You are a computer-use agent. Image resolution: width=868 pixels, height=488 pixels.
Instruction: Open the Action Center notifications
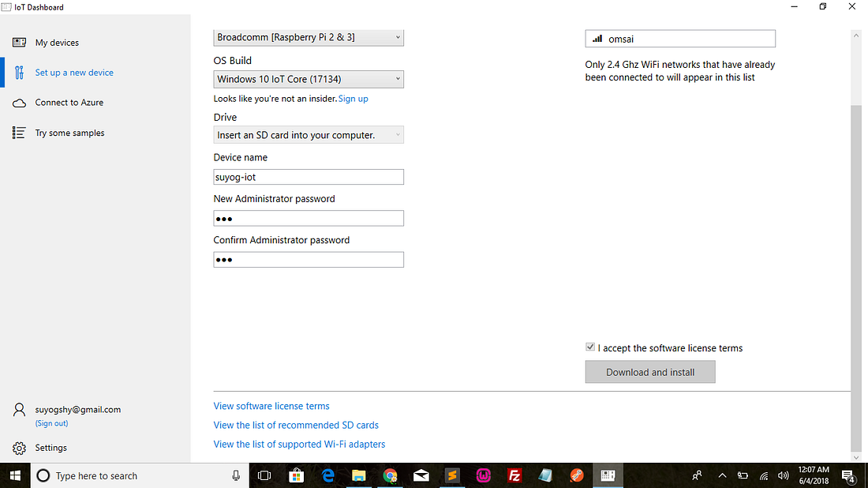tap(849, 475)
